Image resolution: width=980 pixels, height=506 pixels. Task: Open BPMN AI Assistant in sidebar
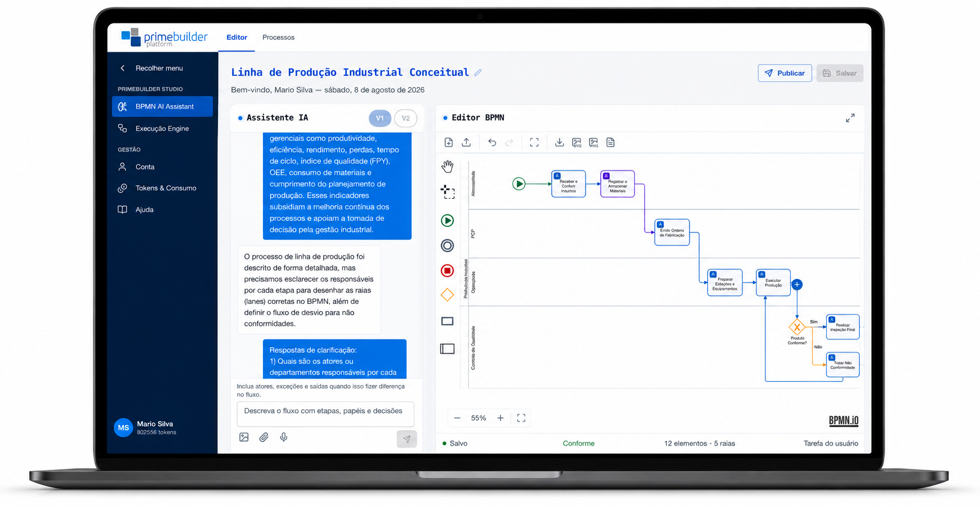pyautogui.click(x=162, y=107)
